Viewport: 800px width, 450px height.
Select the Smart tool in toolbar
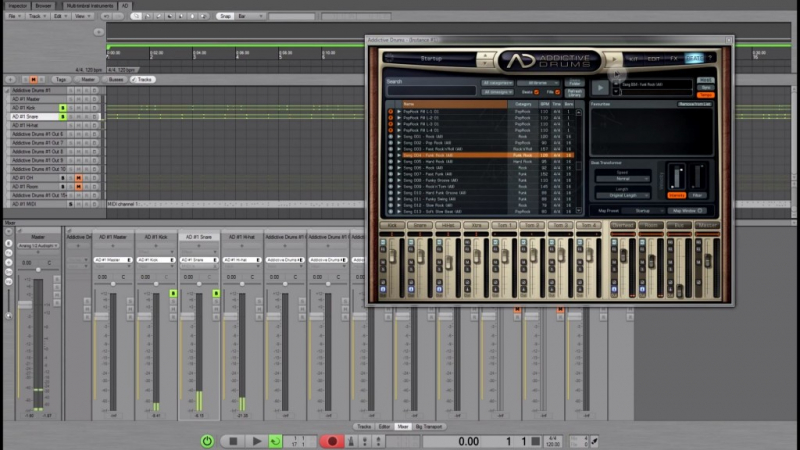pyautogui.click(x=136, y=16)
